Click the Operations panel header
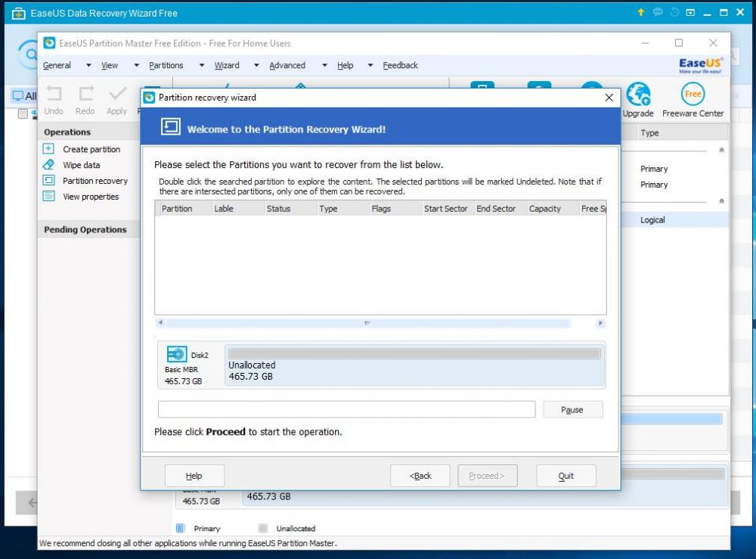Image resolution: width=756 pixels, height=559 pixels. pos(88,132)
